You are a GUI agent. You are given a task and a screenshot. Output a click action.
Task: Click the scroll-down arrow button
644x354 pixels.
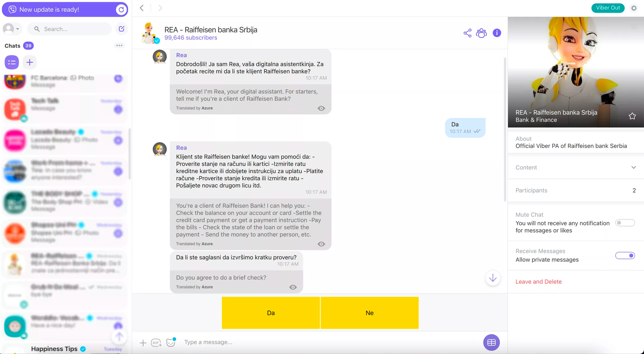coord(492,278)
